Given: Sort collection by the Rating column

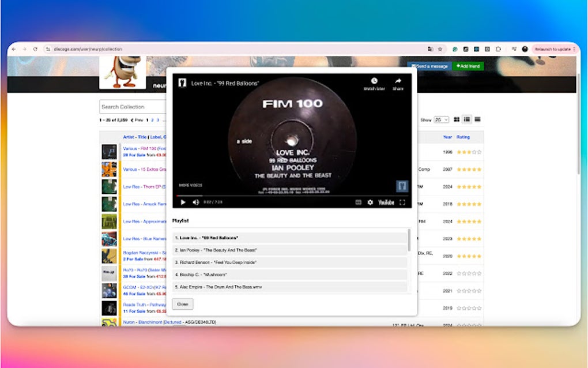Looking at the screenshot, I should [x=464, y=137].
